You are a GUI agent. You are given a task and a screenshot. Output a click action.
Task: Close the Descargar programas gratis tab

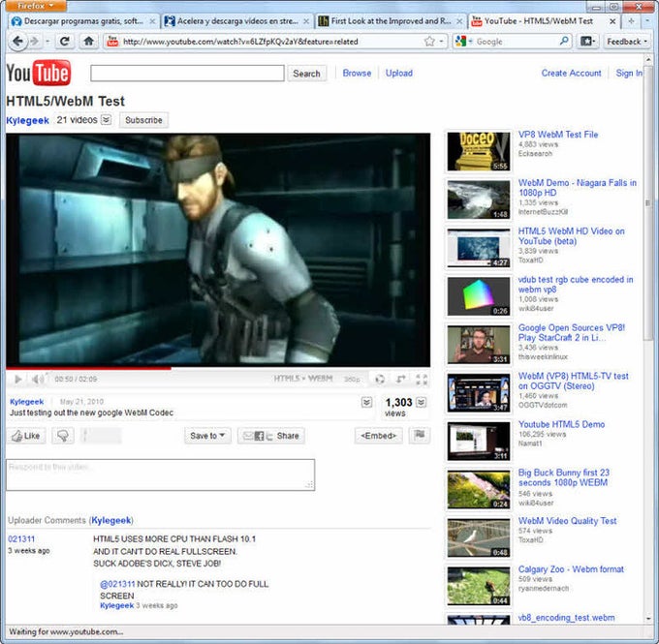[152, 21]
